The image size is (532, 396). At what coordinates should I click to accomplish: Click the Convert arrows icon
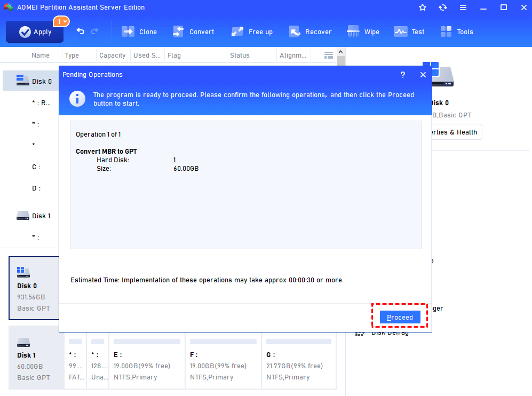(178, 31)
